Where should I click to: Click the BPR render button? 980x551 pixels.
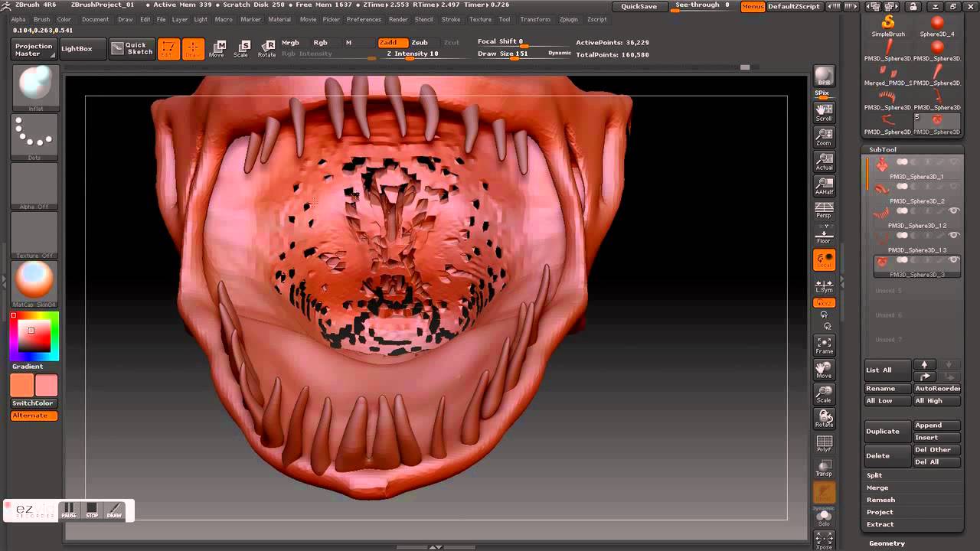824,76
